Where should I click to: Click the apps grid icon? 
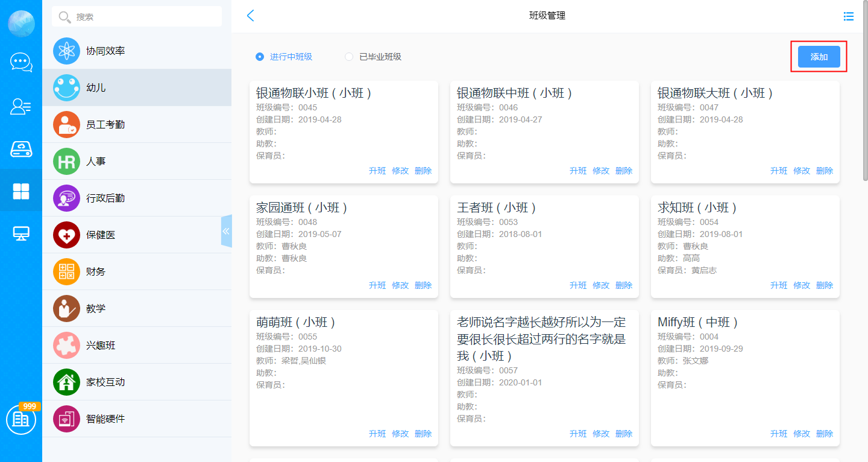[x=21, y=191]
